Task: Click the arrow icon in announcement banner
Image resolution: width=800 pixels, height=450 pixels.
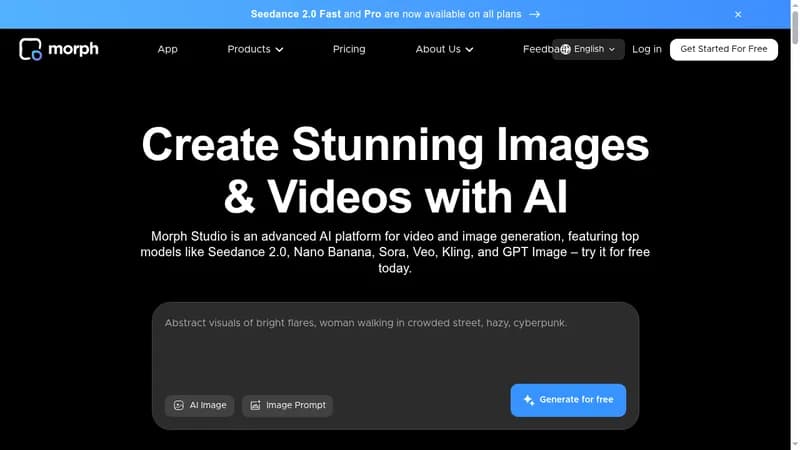Action: tap(534, 14)
